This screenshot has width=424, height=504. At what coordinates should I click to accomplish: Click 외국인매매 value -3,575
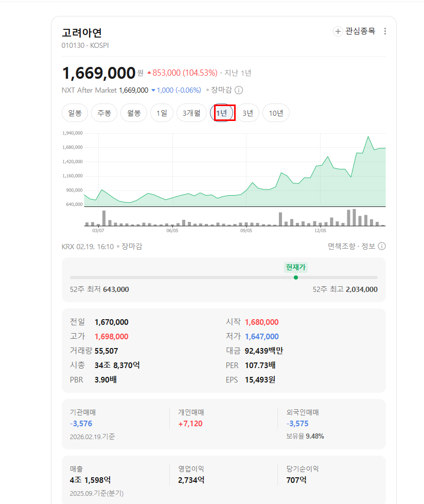(297, 424)
